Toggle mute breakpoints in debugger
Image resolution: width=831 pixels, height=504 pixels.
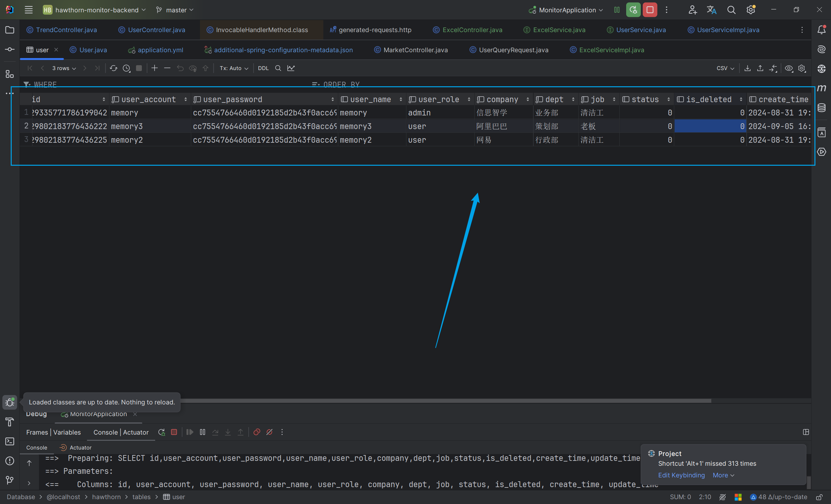pos(269,432)
